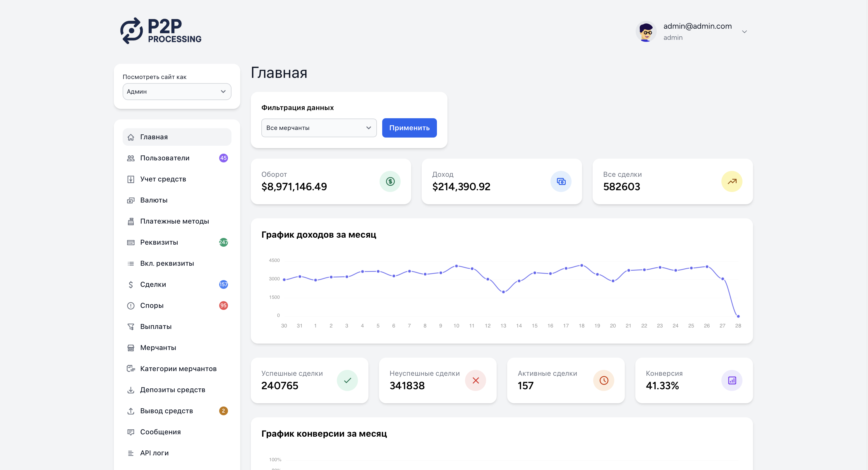Screen dimensions: 868x470
Task: Open Споры via the warning icon
Action: [131, 305]
